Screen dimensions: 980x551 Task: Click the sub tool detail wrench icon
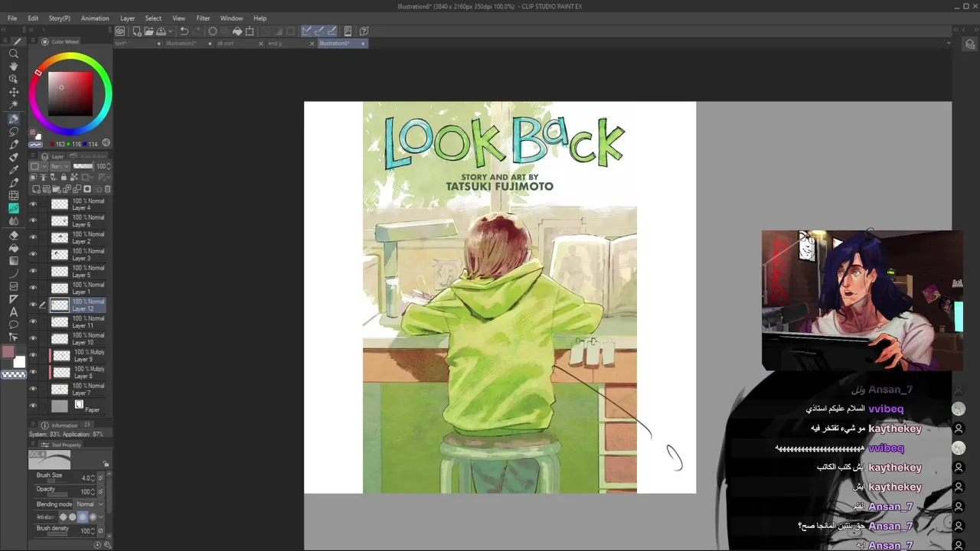click(x=107, y=545)
